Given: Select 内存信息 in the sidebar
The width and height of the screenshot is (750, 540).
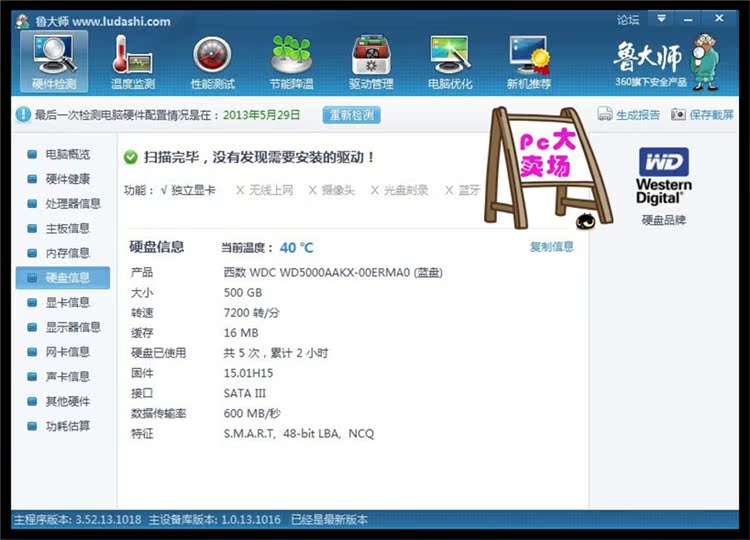Looking at the screenshot, I should click(67, 253).
